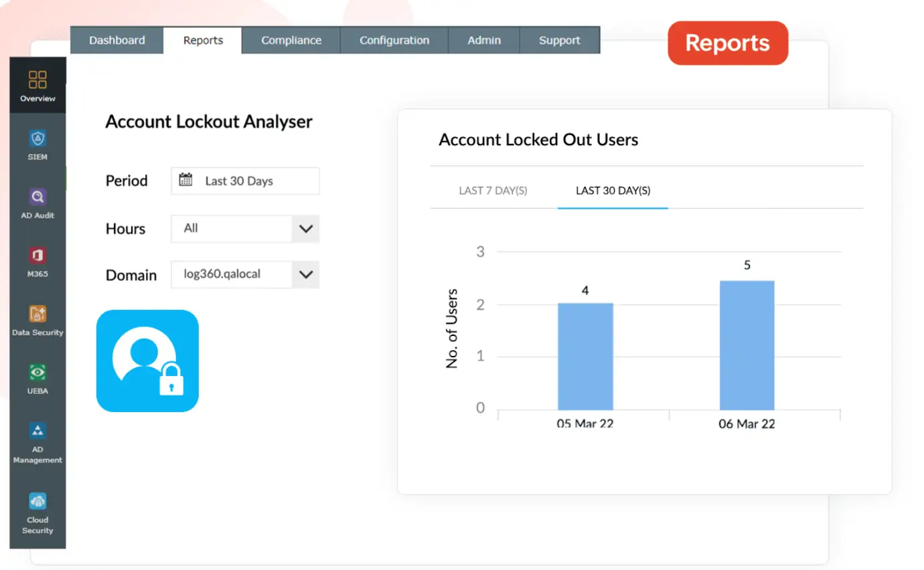This screenshot has height=570, width=924.
Task: Open the Overview sidebar icon
Action: pyautogui.click(x=37, y=80)
